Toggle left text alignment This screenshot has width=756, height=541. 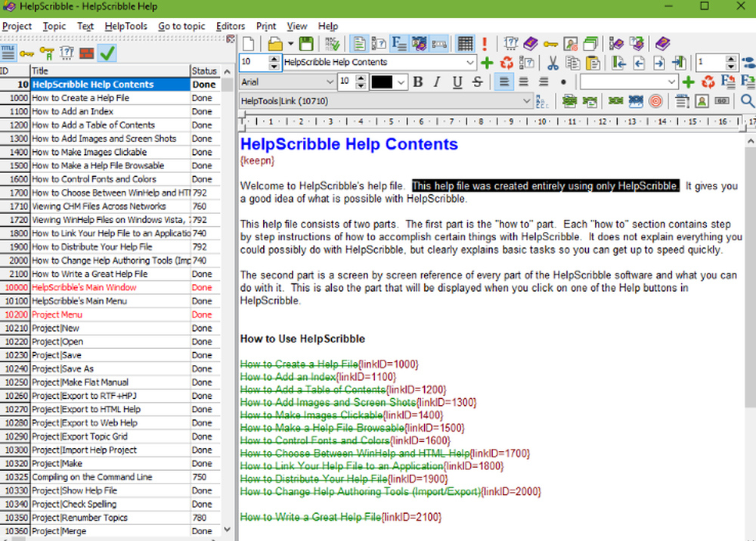tap(503, 82)
